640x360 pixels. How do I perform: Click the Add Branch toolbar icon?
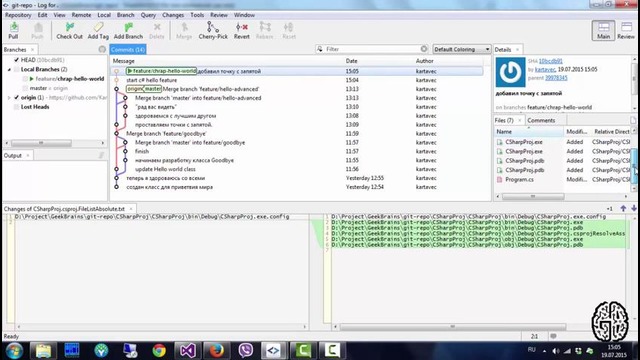[x=128, y=31]
